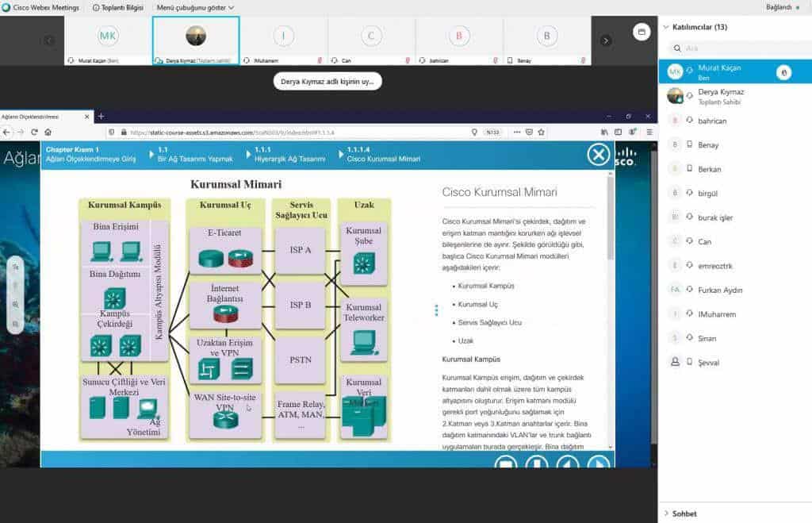Reload the shared browser page
The height and width of the screenshot is (523, 812).
click(x=34, y=133)
